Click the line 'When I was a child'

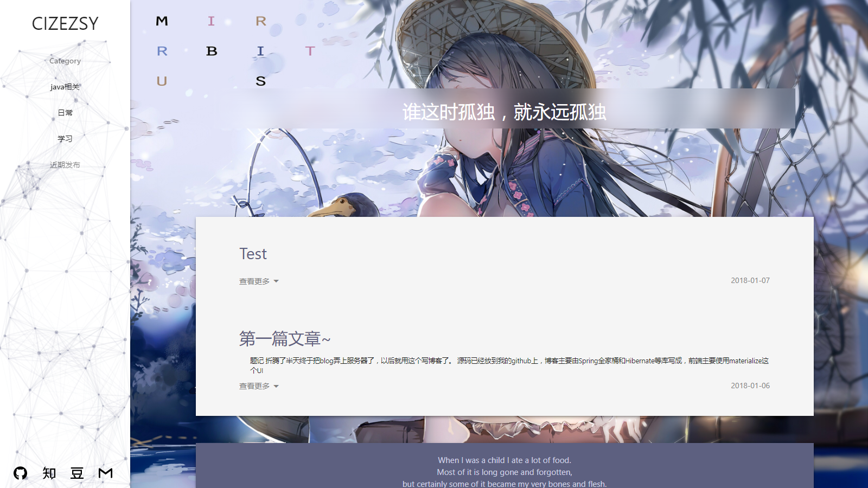click(505, 460)
